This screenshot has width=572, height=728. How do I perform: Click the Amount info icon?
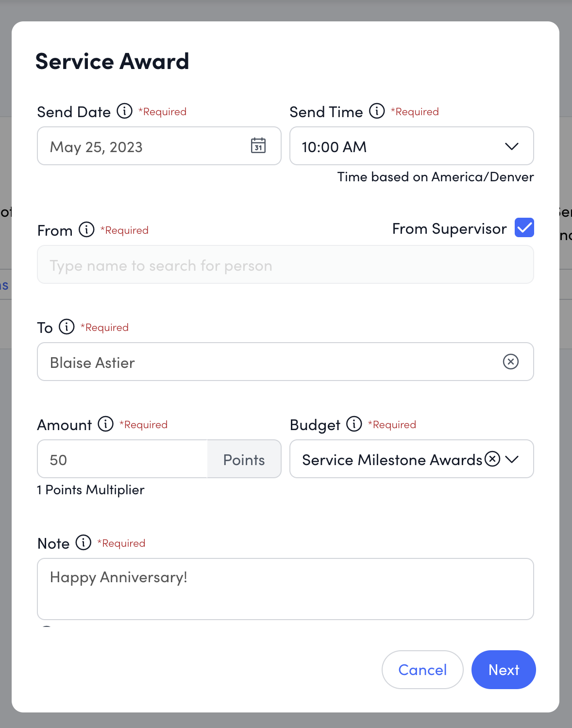click(x=104, y=424)
